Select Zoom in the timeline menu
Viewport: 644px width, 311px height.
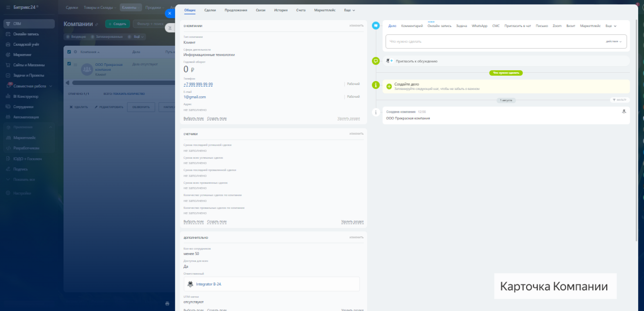click(x=557, y=26)
